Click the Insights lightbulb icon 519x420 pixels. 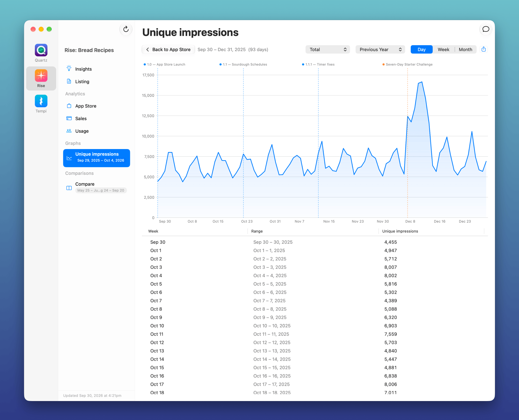(69, 68)
